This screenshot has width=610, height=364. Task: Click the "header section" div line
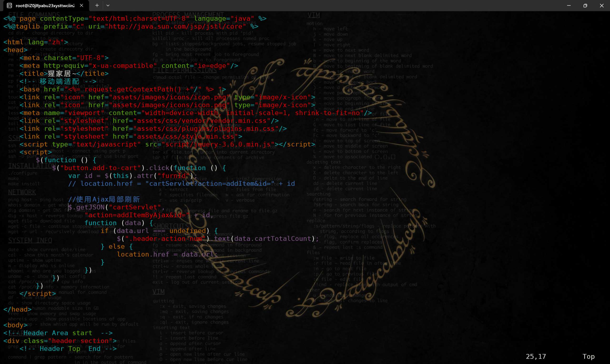tap(60, 341)
